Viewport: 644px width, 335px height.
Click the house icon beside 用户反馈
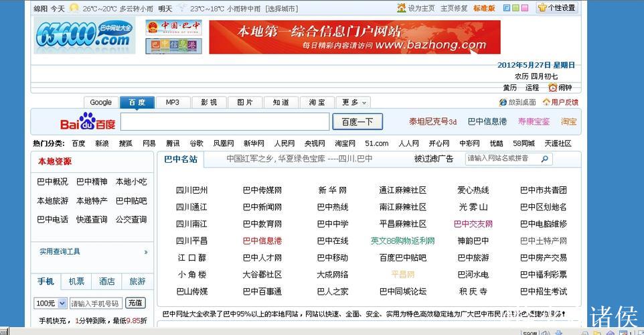click(x=546, y=102)
